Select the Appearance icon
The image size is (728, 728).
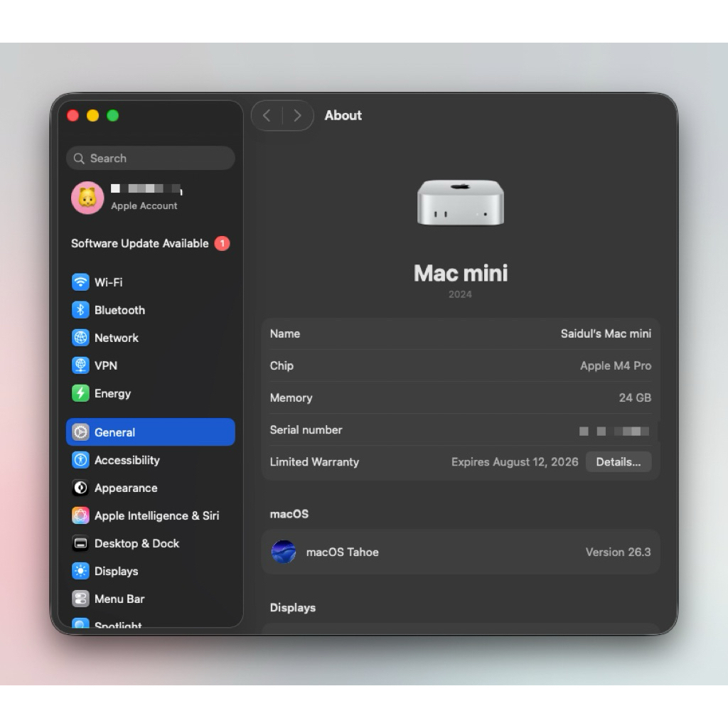(80, 488)
